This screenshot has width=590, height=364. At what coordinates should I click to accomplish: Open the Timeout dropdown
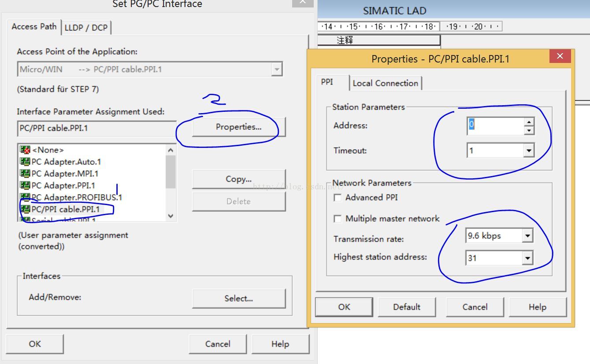point(529,151)
